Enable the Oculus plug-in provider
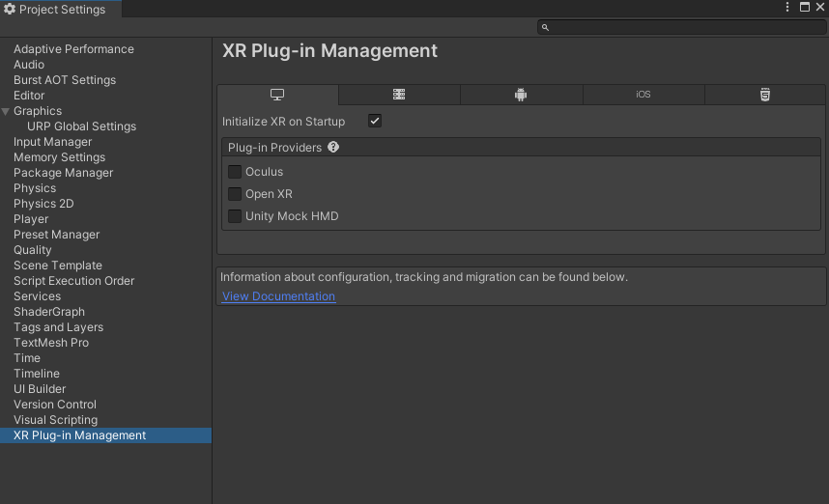The height and width of the screenshot is (504, 829). click(x=235, y=172)
